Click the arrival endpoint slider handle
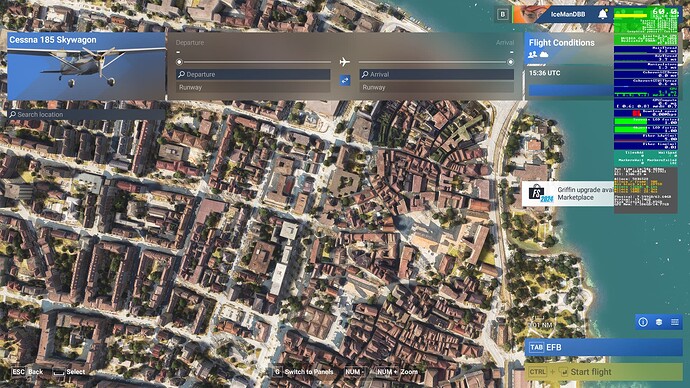 point(510,62)
